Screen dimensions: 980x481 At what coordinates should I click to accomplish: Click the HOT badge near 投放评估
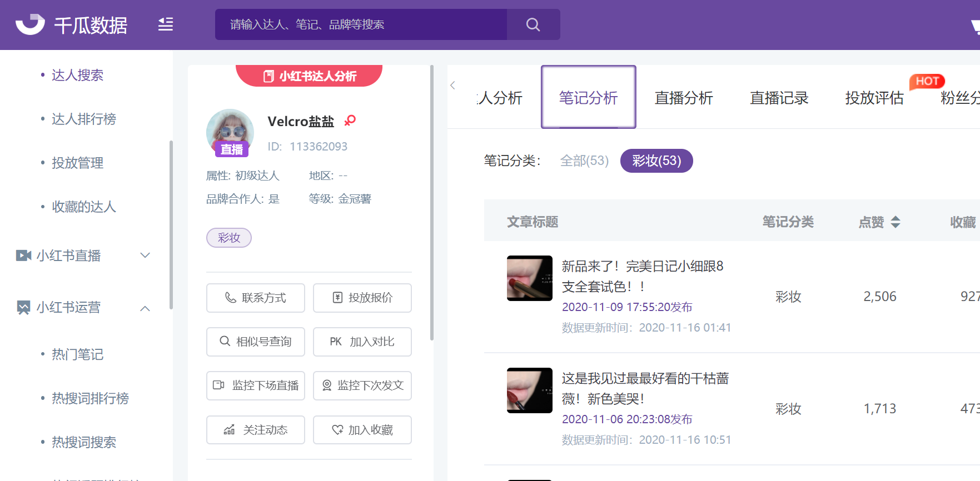click(927, 82)
